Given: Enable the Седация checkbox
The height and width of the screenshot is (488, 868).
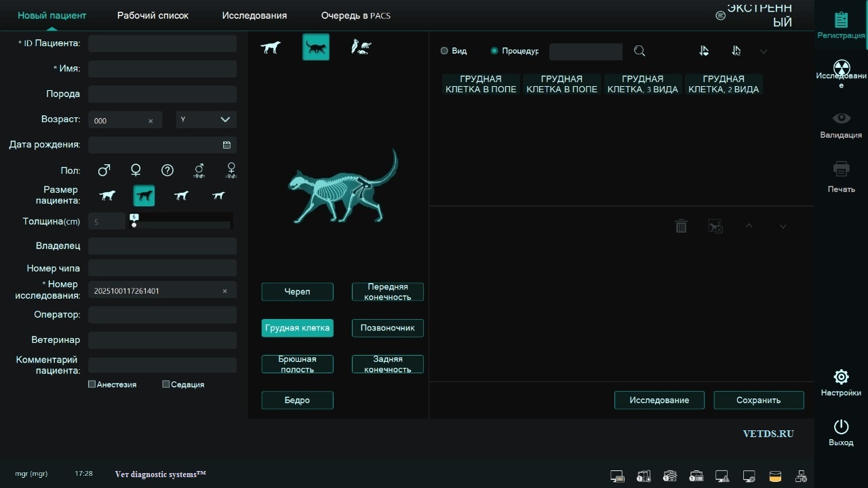Looking at the screenshot, I should tap(166, 384).
